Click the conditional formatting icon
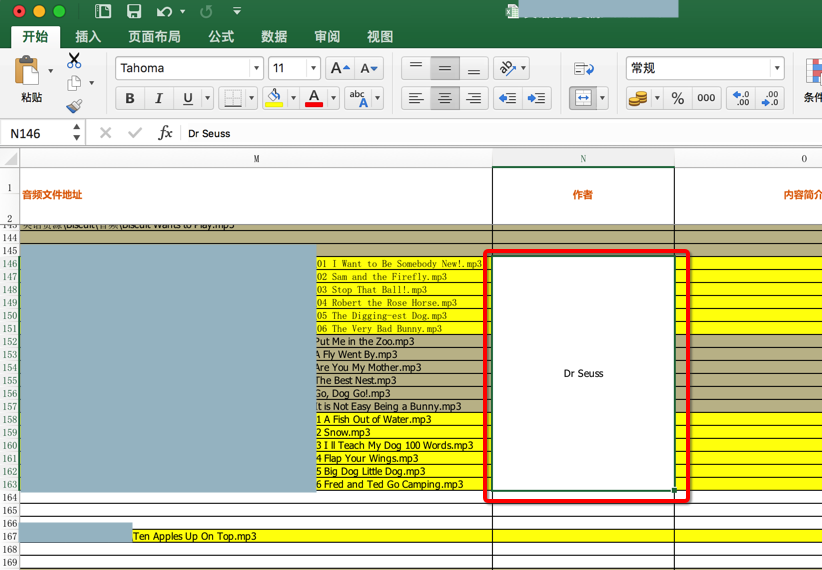 (x=814, y=71)
